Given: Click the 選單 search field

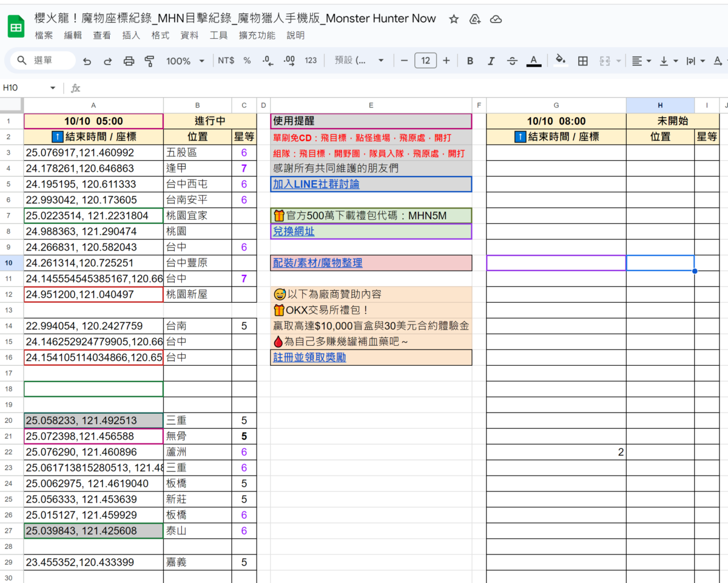Looking at the screenshot, I should [41, 60].
